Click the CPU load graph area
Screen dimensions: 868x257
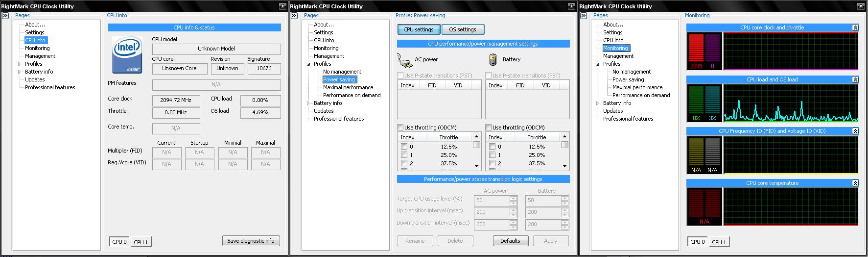coord(791,103)
